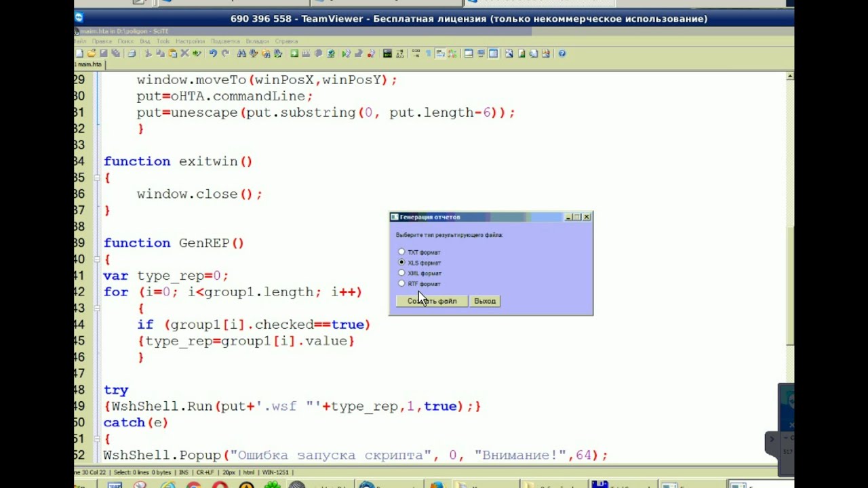Viewport: 868px width, 488px height.
Task: Click the Find binoculars icon
Action: 241,53
